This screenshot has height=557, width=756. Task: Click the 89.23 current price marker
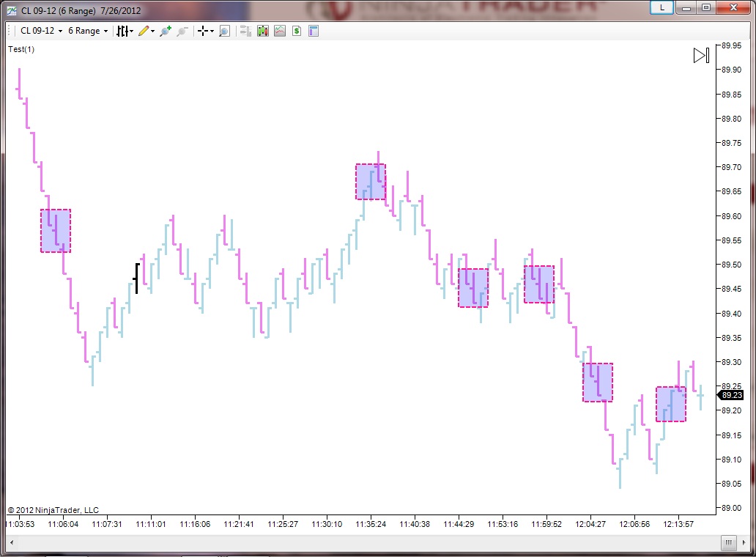click(731, 395)
